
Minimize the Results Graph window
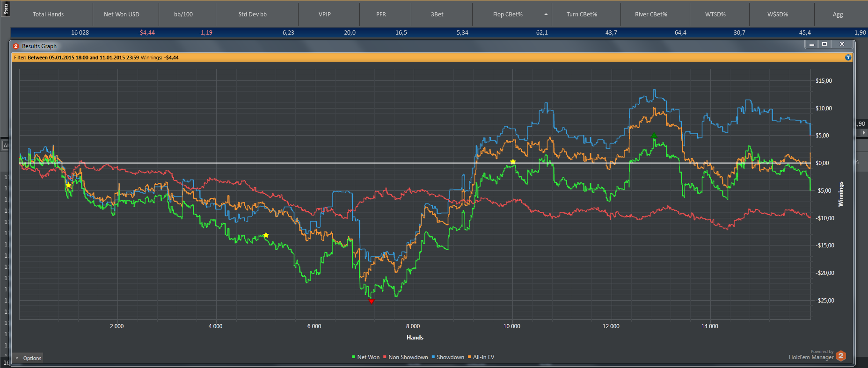(x=812, y=44)
